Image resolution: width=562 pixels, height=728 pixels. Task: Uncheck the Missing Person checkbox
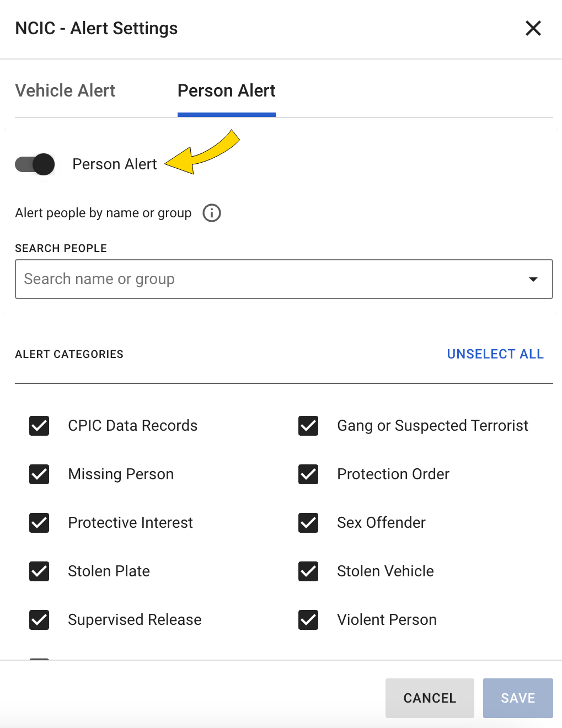[39, 474]
